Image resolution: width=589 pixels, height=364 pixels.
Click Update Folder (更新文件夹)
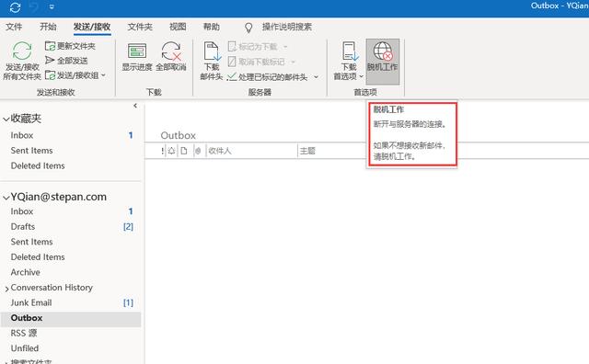pos(70,46)
